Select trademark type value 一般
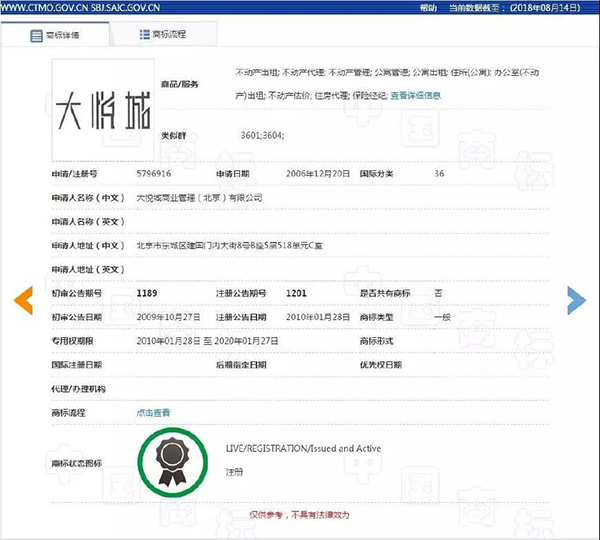This screenshot has height=540, width=600. 442,317
